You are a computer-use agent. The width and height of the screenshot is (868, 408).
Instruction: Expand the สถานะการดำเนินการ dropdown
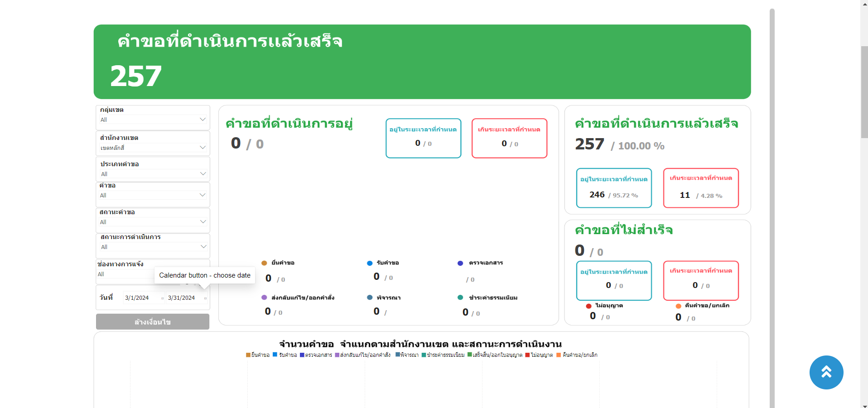[153, 247]
